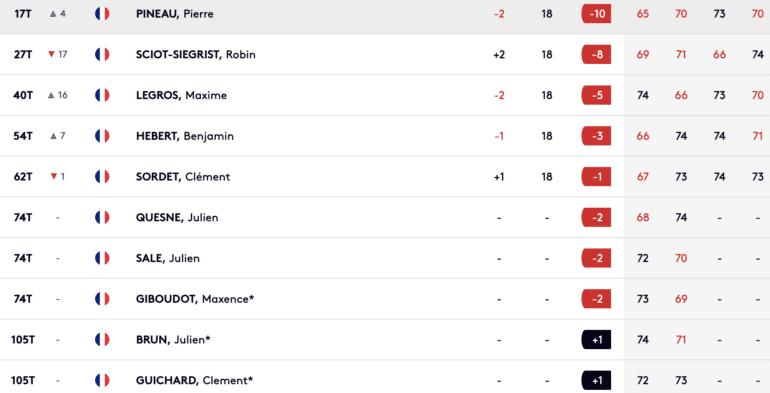Click the flag icon in Maxime Legros's row

pos(102,95)
